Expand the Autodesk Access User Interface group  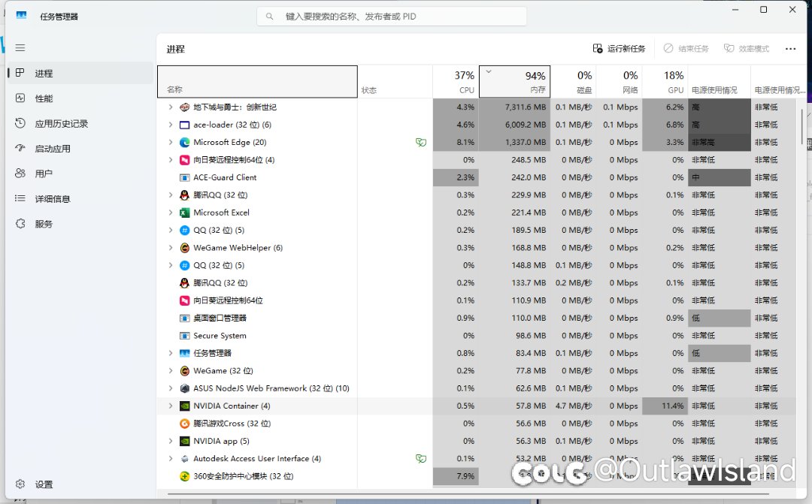[x=171, y=459]
